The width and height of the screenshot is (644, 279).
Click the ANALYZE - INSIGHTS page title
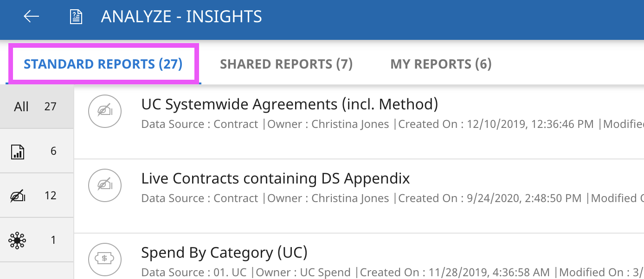pos(181,17)
